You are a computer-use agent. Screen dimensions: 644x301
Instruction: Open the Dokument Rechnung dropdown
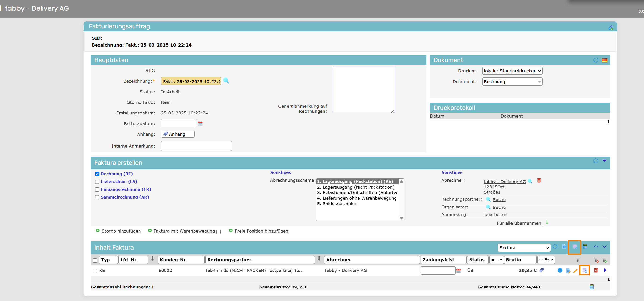(x=512, y=81)
